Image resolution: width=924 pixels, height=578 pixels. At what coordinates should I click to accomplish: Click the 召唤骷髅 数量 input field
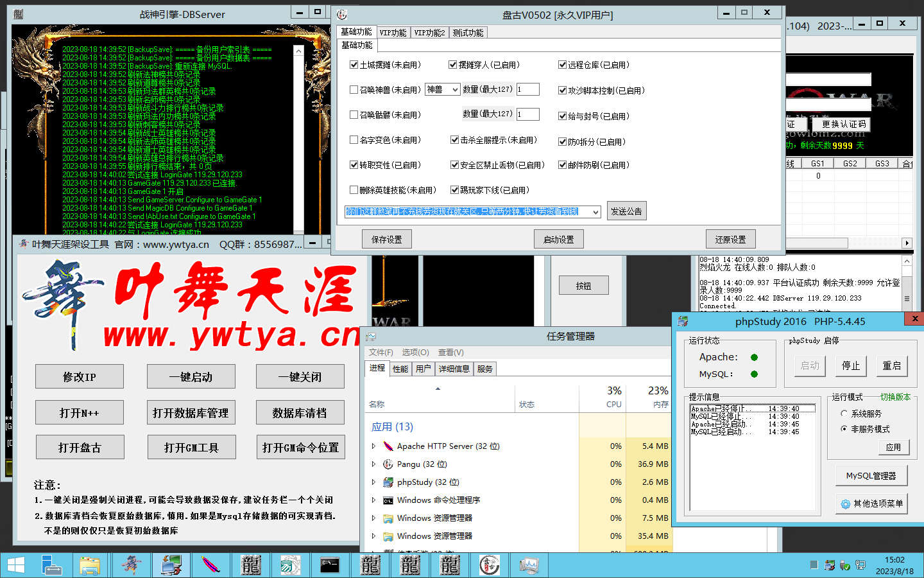pyautogui.click(x=527, y=114)
